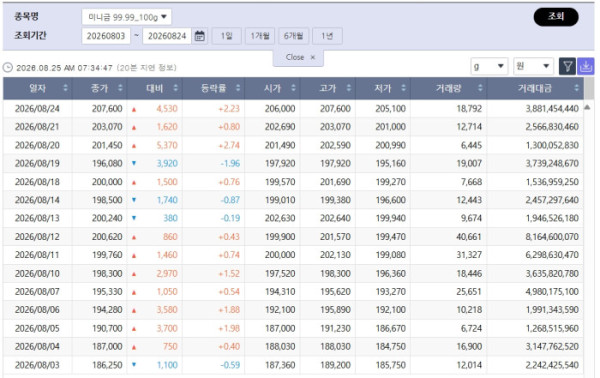Open the 원 currency dropdown
The image size is (600, 378).
[x=533, y=66]
